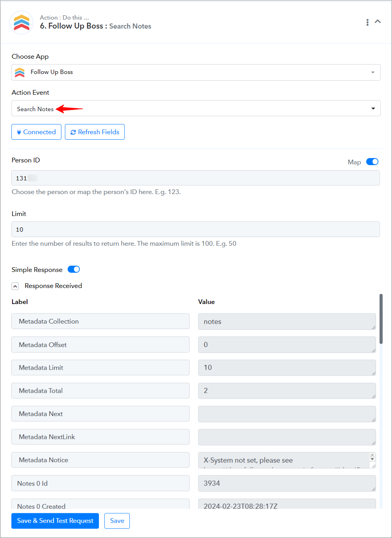
Task: Click the empty Metadata NextLink value field
Action: tap(287, 437)
